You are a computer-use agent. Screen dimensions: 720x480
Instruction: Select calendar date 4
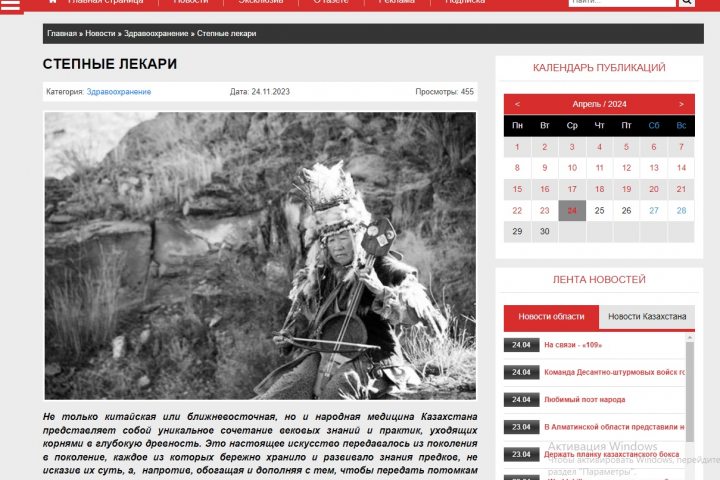[599, 147]
